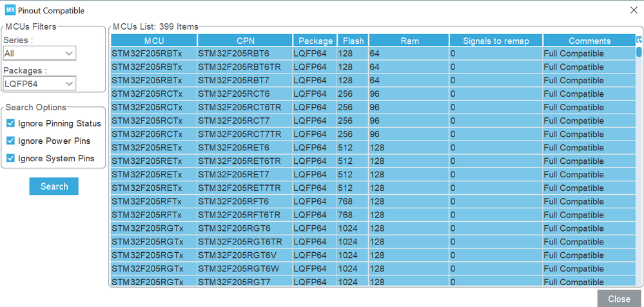Sort by the MCU column header

[154, 41]
